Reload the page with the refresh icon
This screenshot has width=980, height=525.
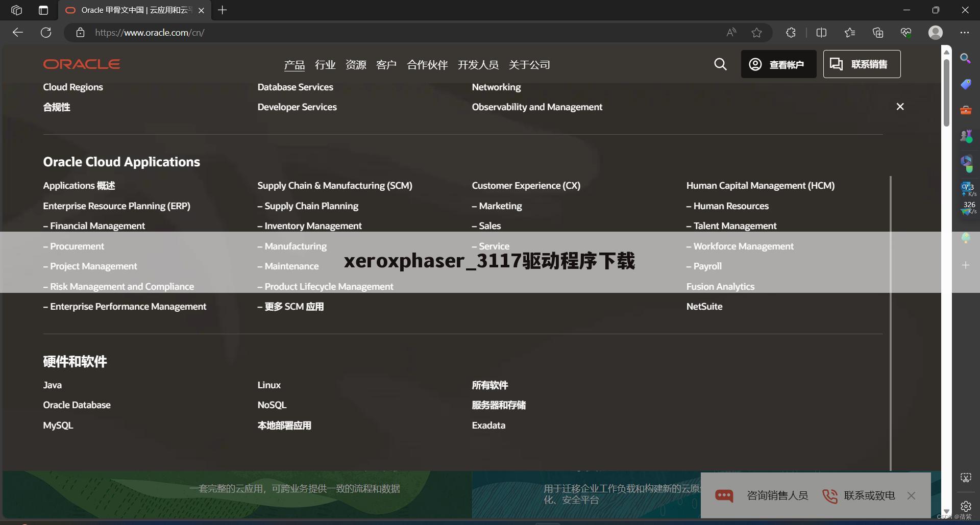[46, 33]
